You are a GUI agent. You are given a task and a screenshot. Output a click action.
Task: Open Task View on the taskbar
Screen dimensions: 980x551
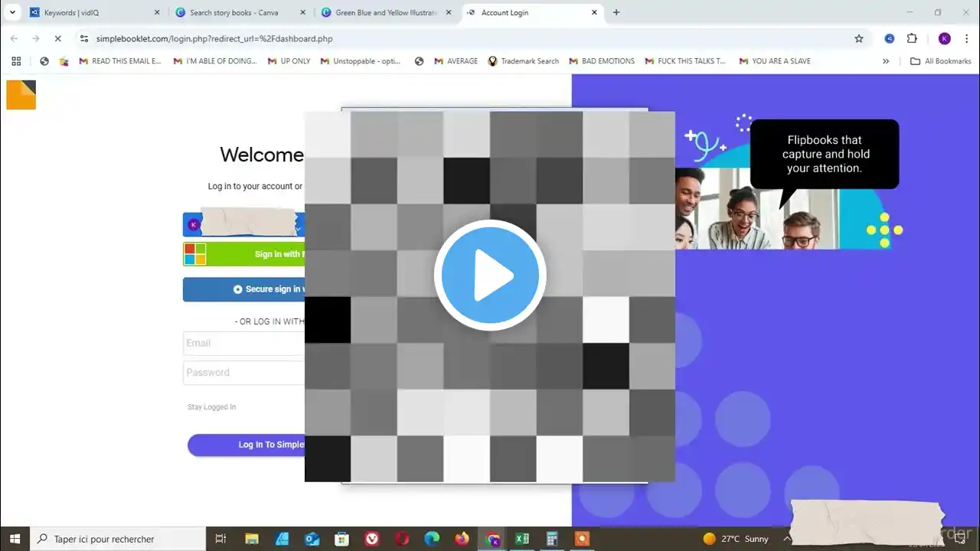[220, 539]
